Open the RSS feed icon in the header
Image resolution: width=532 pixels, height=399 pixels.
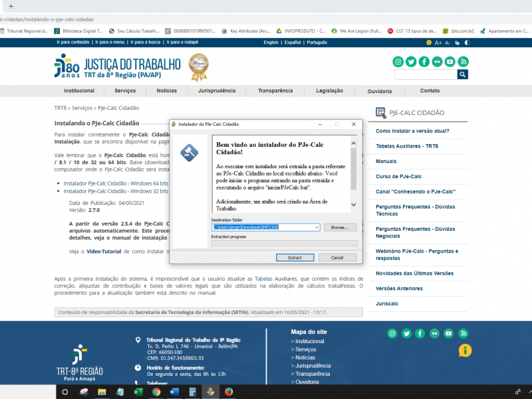point(463,62)
